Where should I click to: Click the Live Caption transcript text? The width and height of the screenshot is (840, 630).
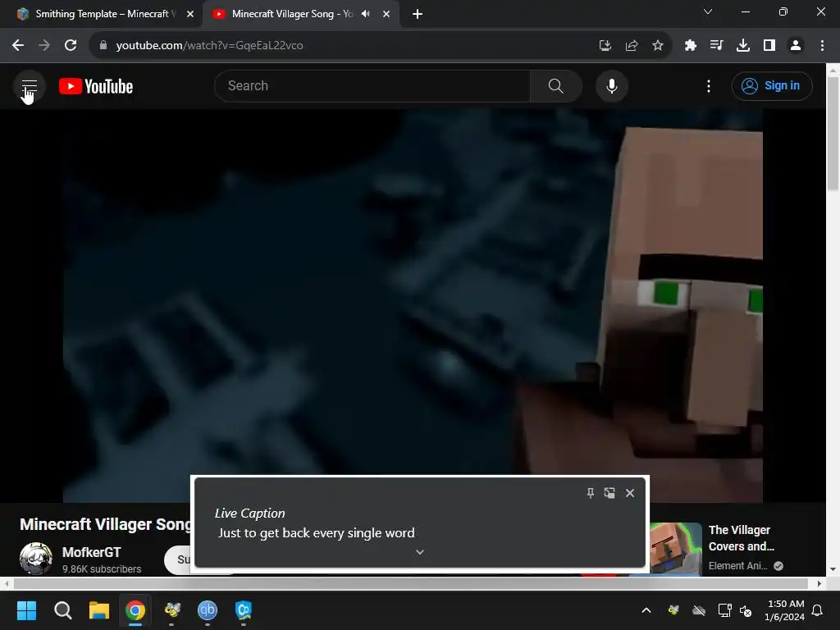[316, 533]
